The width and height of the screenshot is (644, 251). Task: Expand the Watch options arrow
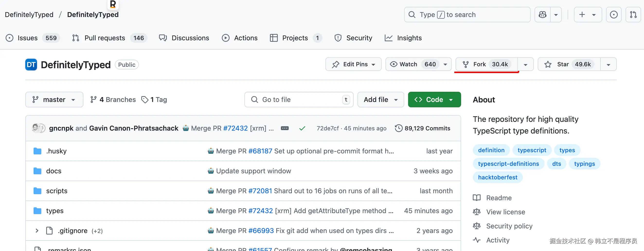pyautogui.click(x=446, y=64)
